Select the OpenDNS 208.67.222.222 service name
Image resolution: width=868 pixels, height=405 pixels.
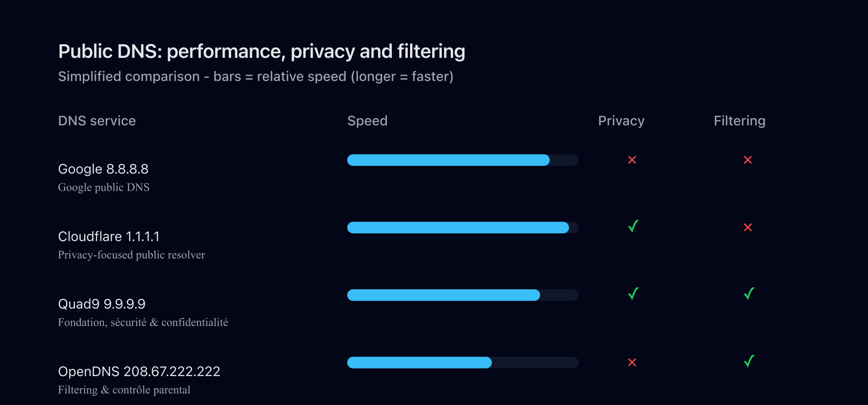click(x=139, y=372)
